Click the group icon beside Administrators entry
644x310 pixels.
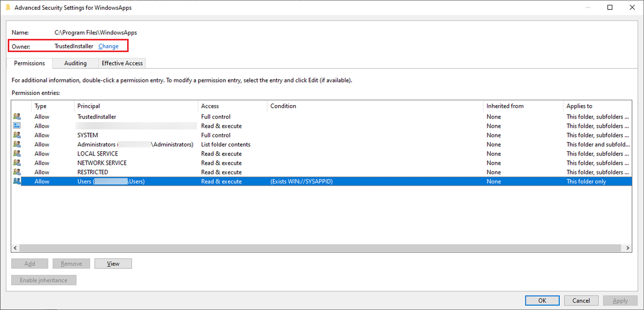point(17,144)
